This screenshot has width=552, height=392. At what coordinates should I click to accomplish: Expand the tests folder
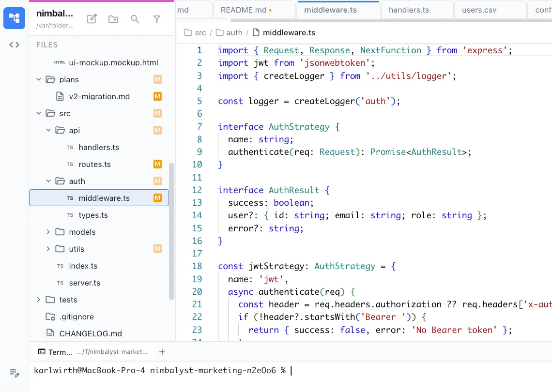[x=39, y=300]
